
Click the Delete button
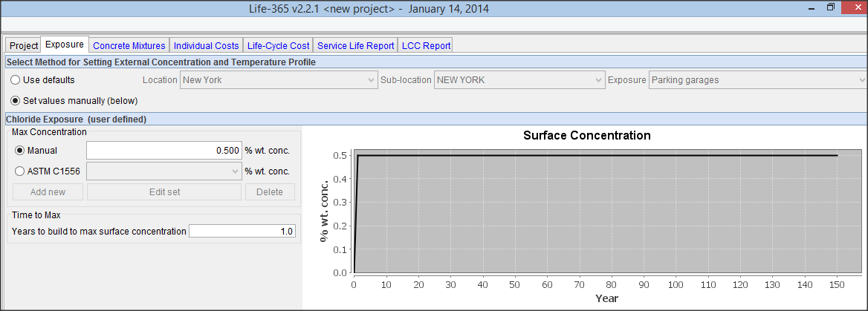point(270,192)
